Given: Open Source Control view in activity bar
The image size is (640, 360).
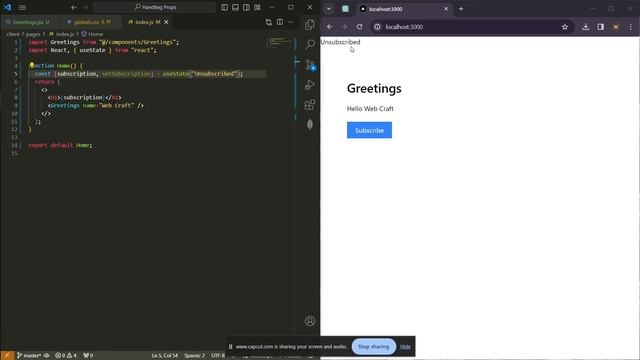Looking at the screenshot, I should click(310, 64).
